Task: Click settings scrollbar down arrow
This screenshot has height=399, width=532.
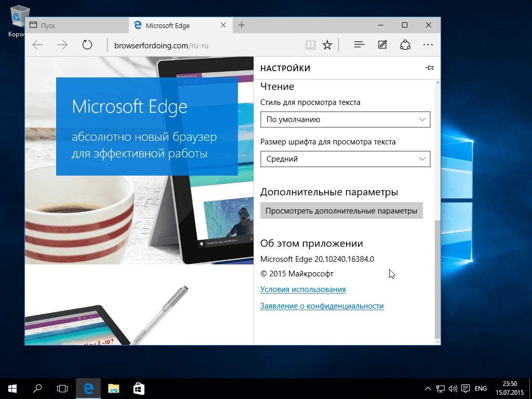Action: (x=437, y=342)
